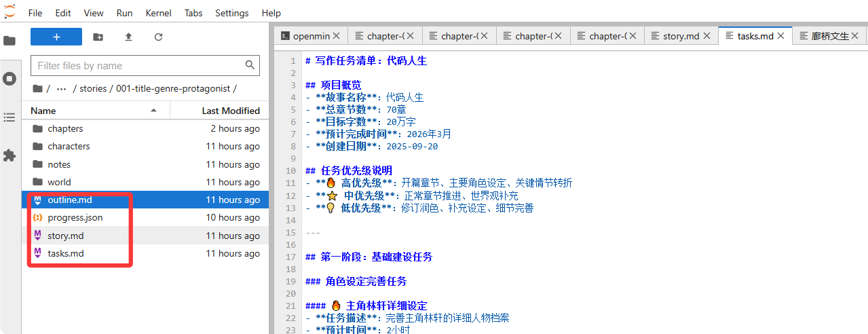This screenshot has height=334, width=868.
Task: Select the tasks.md editor tab
Action: (755, 36)
